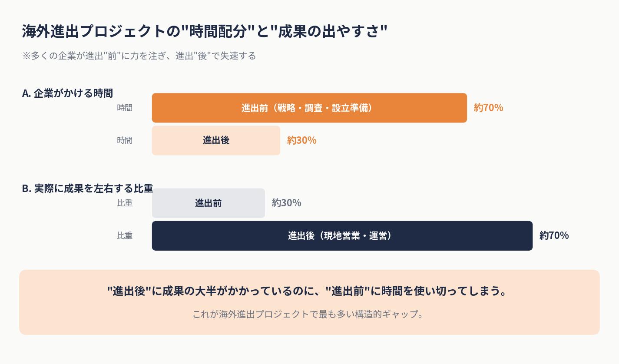Select the heading B. 実際に成果を左右する比重

87,189
